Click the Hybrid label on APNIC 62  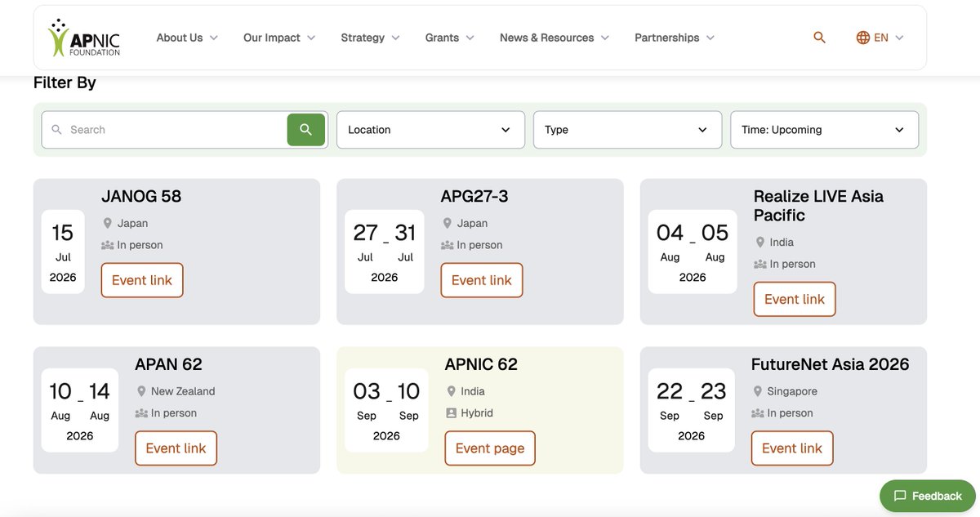(x=477, y=413)
